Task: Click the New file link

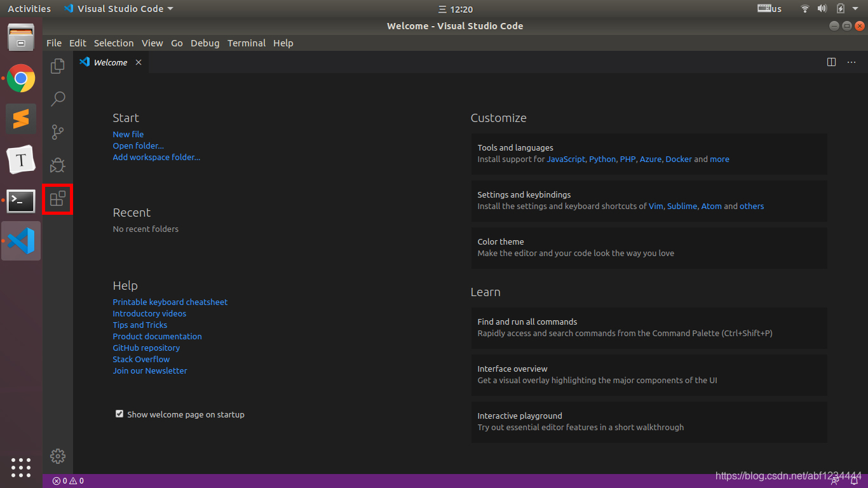Action: tap(128, 134)
